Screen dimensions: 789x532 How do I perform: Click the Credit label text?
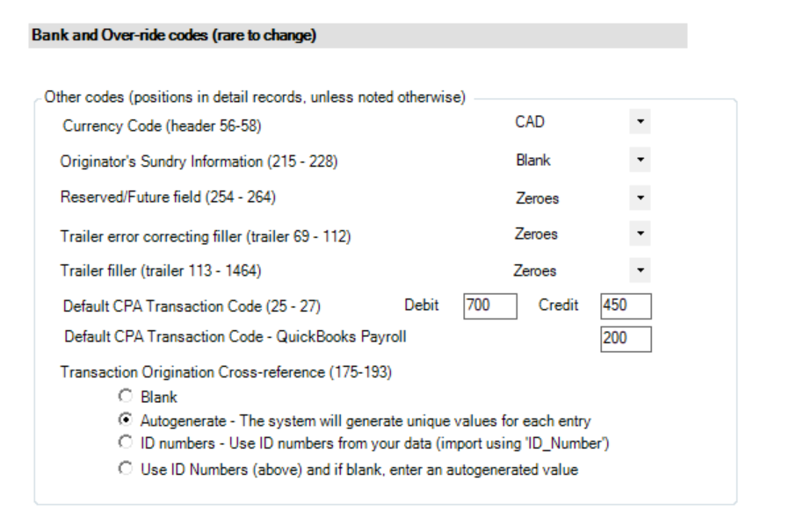tap(559, 306)
